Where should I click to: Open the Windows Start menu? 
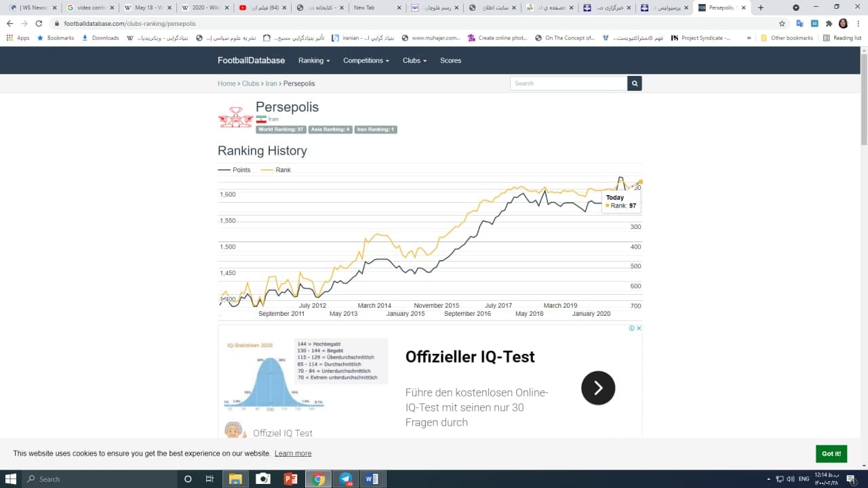point(11,479)
